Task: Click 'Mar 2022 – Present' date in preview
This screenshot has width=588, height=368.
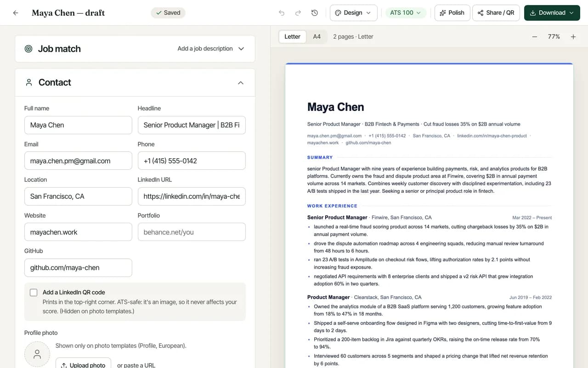Action: click(x=532, y=218)
